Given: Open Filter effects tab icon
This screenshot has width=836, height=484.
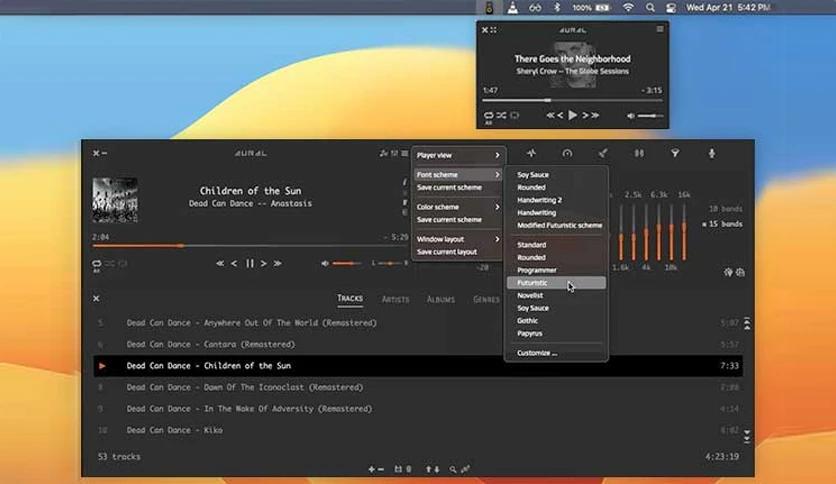Looking at the screenshot, I should point(675,154).
